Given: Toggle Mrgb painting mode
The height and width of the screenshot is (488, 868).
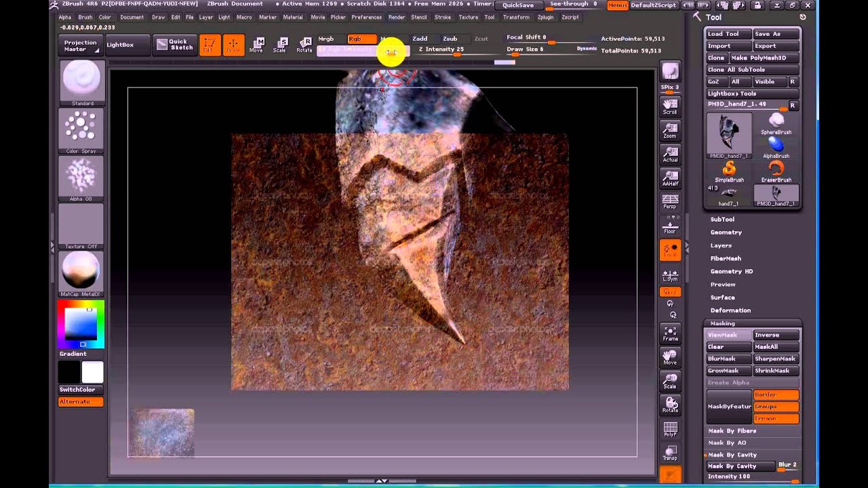Looking at the screenshot, I should coord(330,39).
